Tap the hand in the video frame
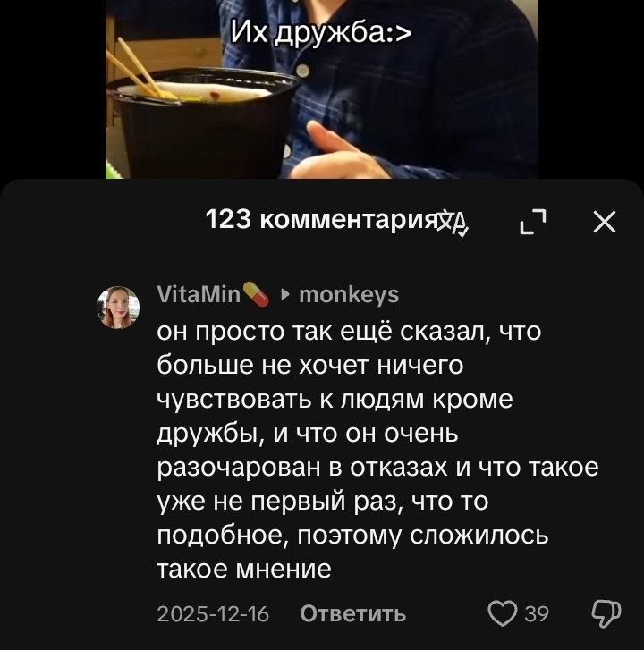This screenshot has height=650, width=644. (346, 152)
